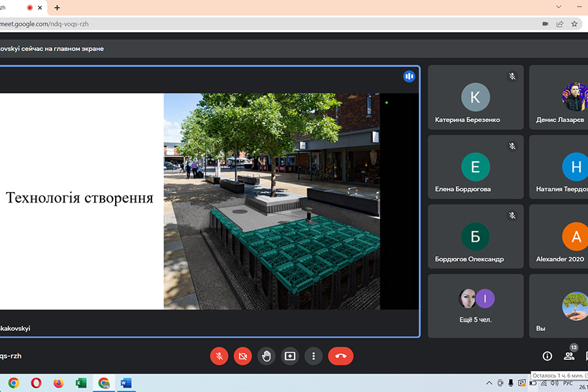
Task: Select Катерина Березенко participant tile
Action: pyautogui.click(x=476, y=97)
